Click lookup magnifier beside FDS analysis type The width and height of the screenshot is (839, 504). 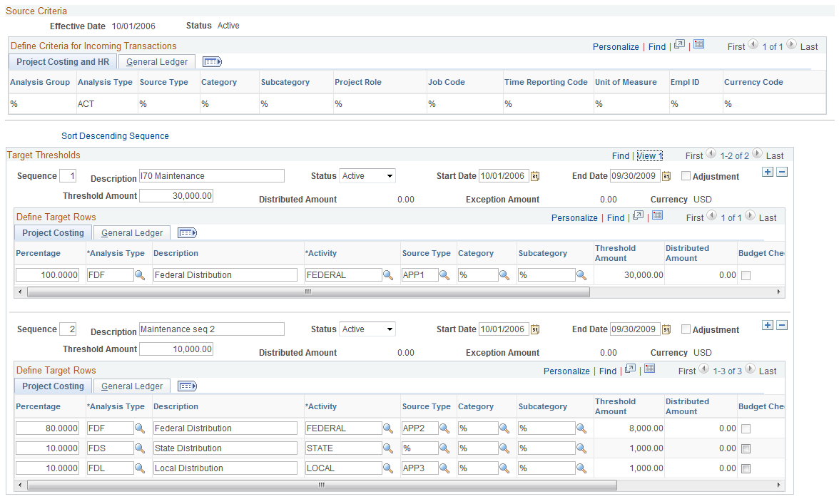(140, 448)
